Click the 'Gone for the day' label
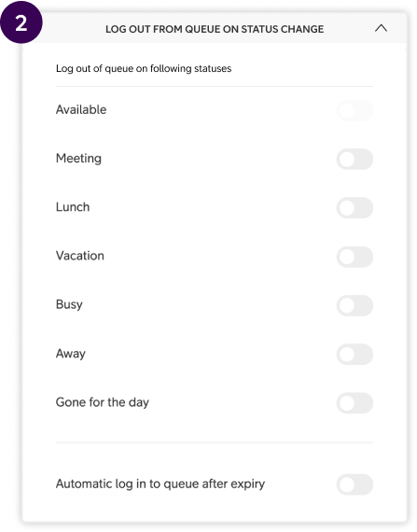Viewport: 417px width, 532px height. point(103,402)
